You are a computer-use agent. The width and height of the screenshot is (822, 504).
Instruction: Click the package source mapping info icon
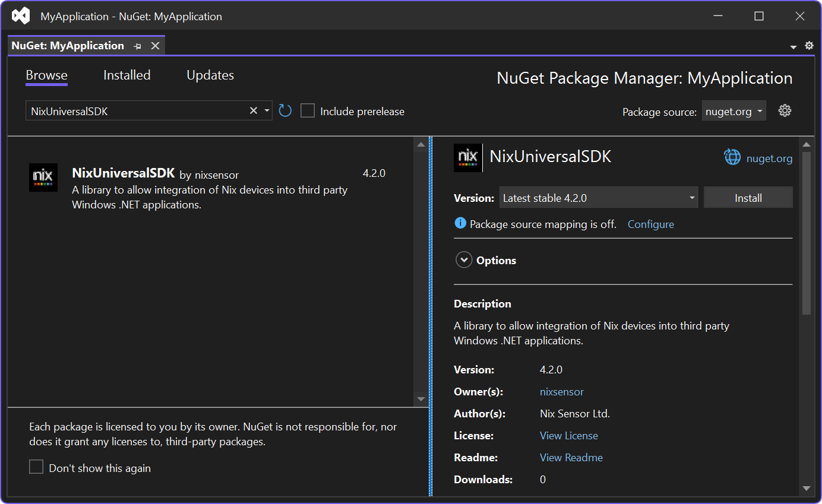point(460,223)
